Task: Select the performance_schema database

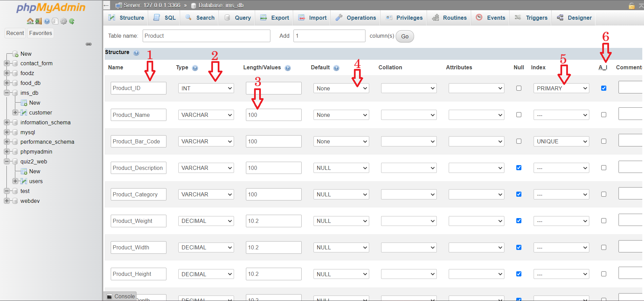Action: click(47, 142)
